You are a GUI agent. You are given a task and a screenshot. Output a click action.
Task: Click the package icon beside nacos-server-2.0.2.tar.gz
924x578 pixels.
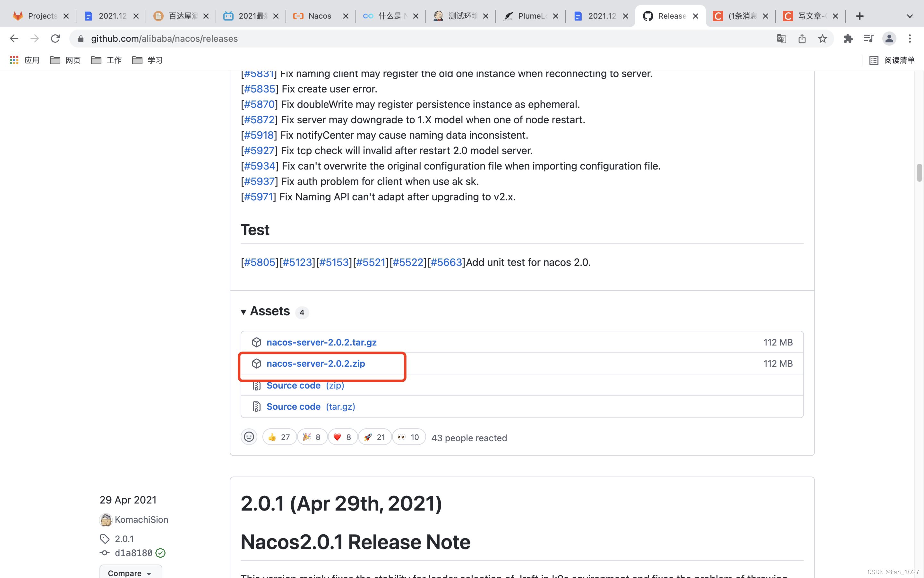tap(257, 342)
